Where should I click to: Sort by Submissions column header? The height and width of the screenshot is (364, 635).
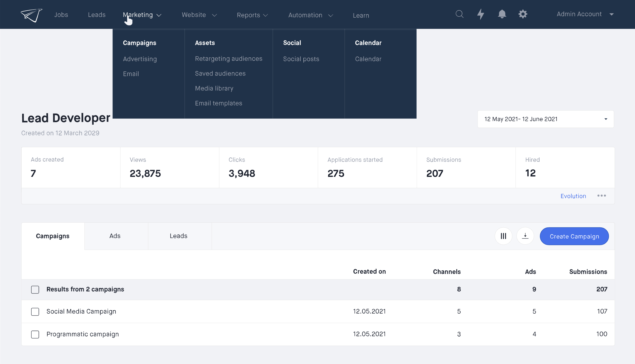(588, 272)
